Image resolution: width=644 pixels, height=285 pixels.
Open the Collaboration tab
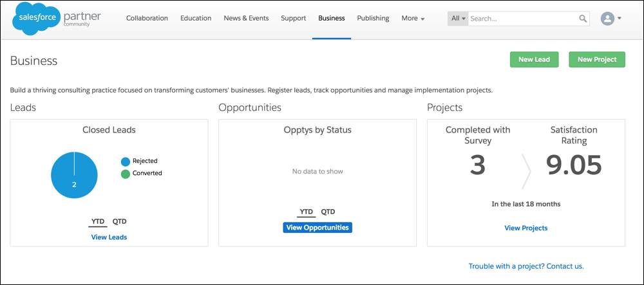147,19
